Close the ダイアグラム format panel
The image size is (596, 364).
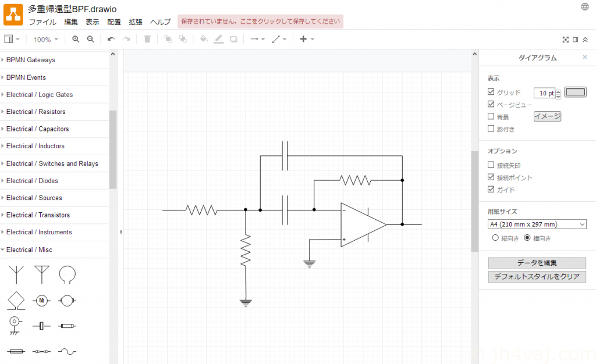(x=585, y=57)
